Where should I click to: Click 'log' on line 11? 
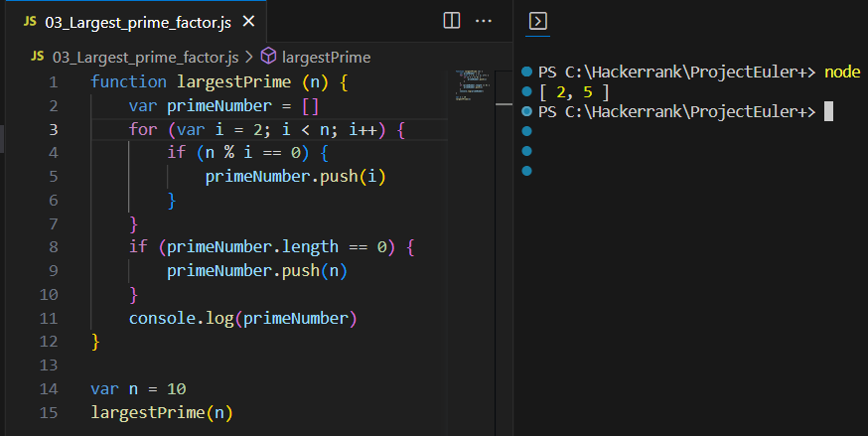click(219, 319)
